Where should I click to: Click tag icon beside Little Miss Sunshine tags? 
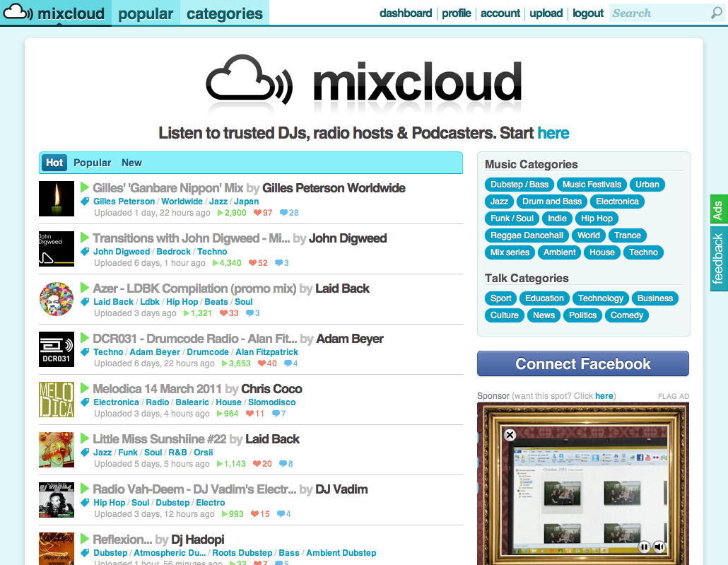pyautogui.click(x=85, y=453)
